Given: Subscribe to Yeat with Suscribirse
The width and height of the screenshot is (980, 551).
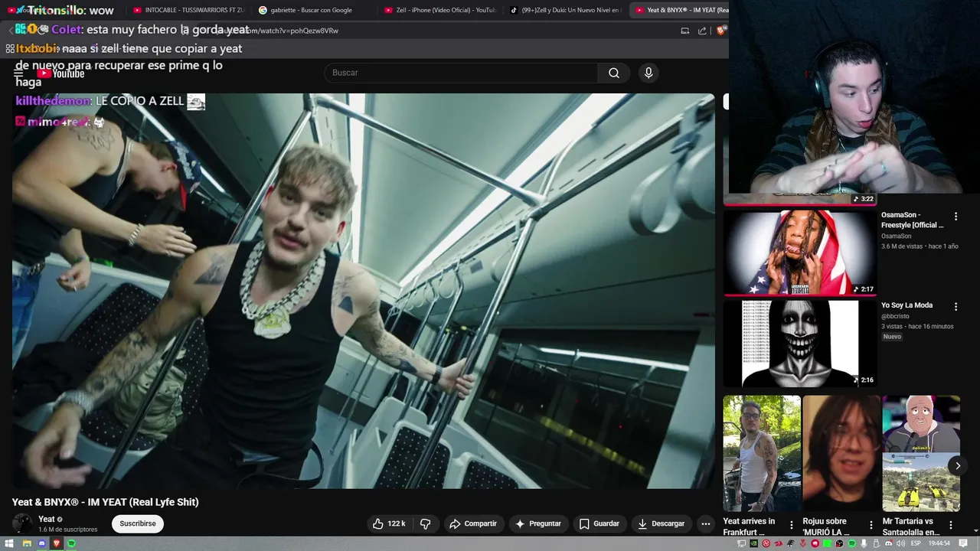Looking at the screenshot, I should [138, 523].
